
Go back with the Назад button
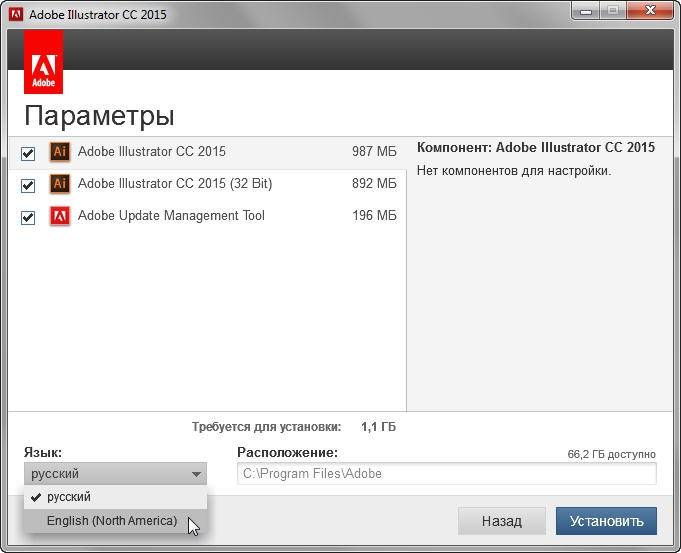(502, 521)
